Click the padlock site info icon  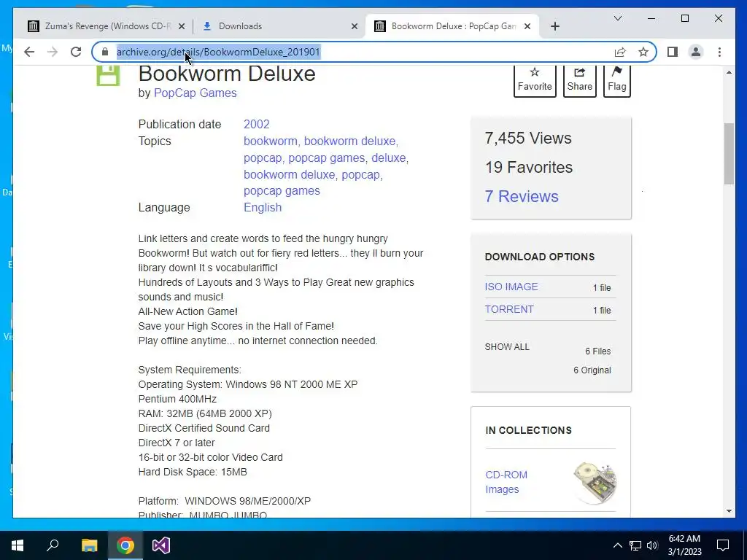coord(105,52)
